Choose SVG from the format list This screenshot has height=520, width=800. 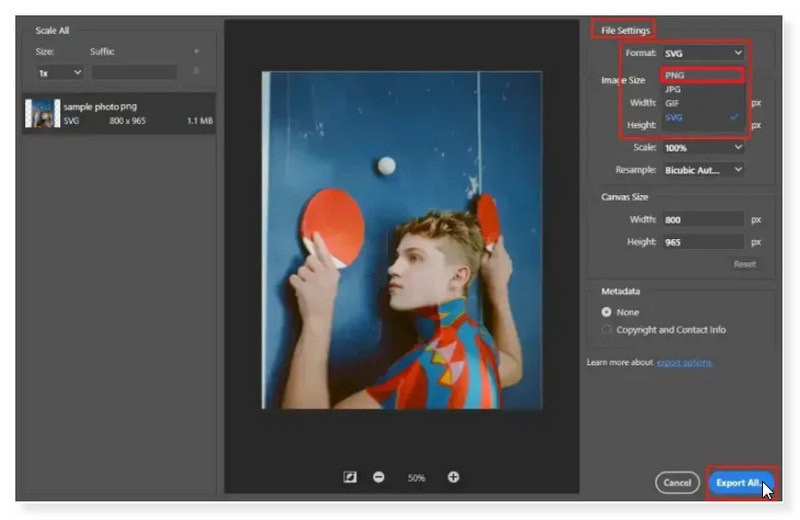[x=702, y=117]
